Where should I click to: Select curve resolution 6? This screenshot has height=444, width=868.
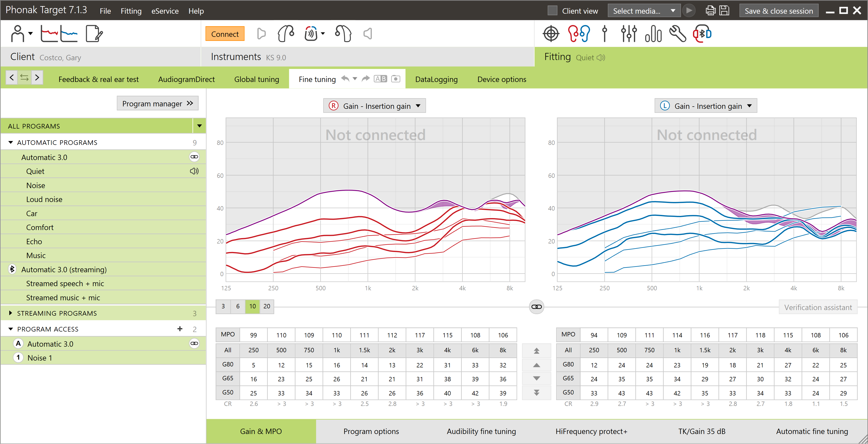238,306
